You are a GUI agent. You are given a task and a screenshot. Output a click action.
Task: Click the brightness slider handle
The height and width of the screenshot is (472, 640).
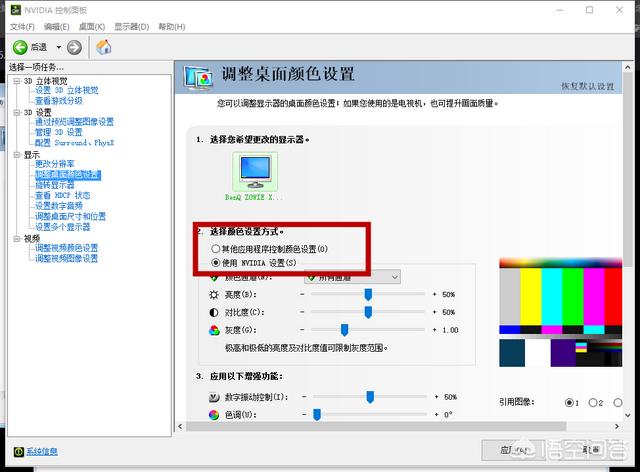point(368,294)
